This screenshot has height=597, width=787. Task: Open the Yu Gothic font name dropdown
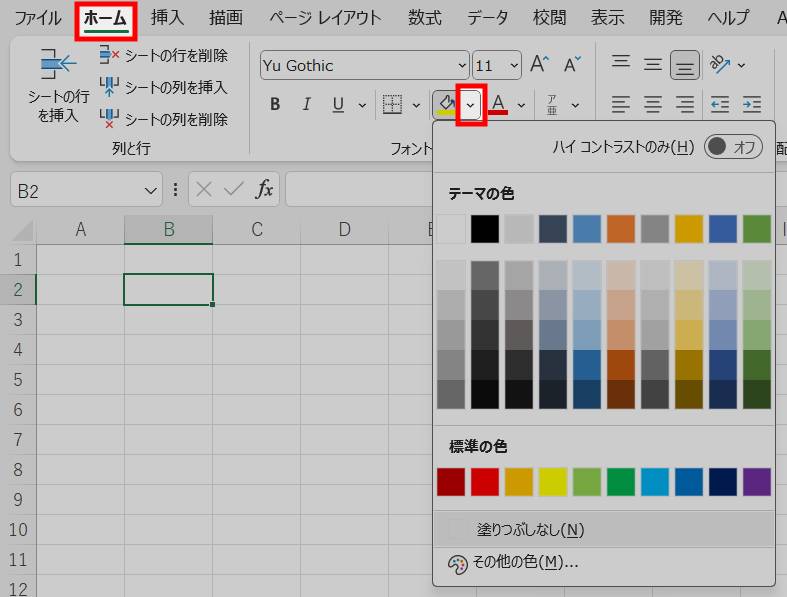462,65
